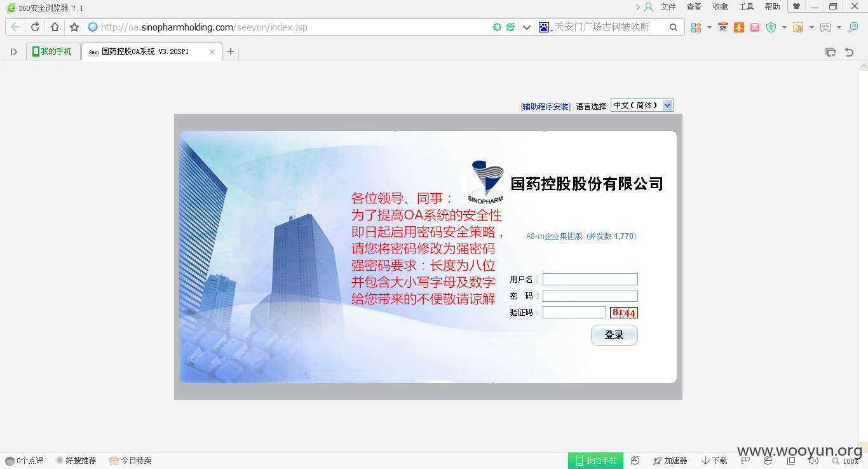This screenshot has height=469, width=868.
Task: Click the translate extension icon
Action: pyautogui.click(x=722, y=27)
